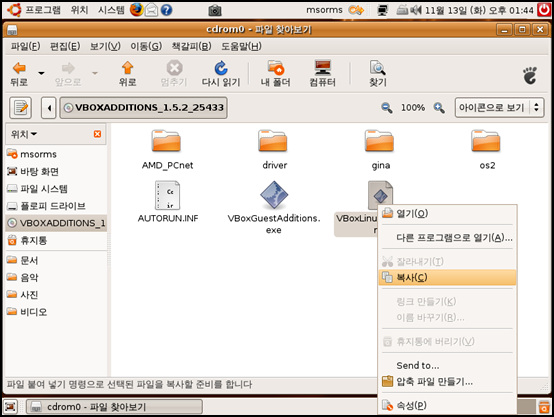
Task: Click the zoom in magnifier icon
Action: coord(439,107)
